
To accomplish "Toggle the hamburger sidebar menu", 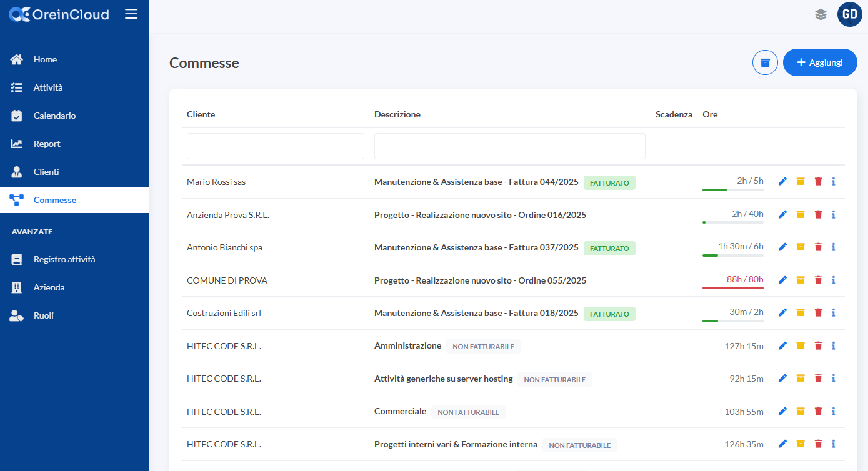I will click(131, 14).
